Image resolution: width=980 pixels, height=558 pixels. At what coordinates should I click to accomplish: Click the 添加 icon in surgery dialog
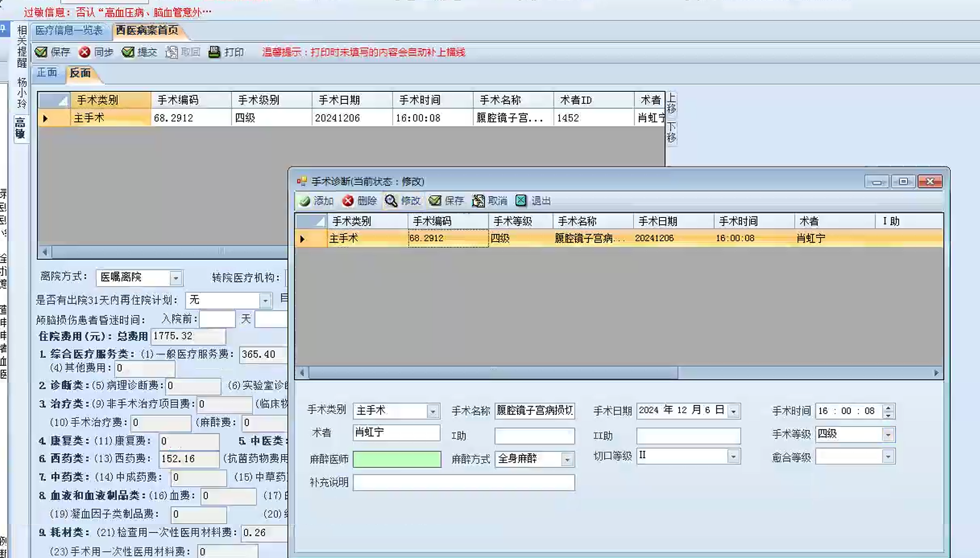(x=304, y=201)
